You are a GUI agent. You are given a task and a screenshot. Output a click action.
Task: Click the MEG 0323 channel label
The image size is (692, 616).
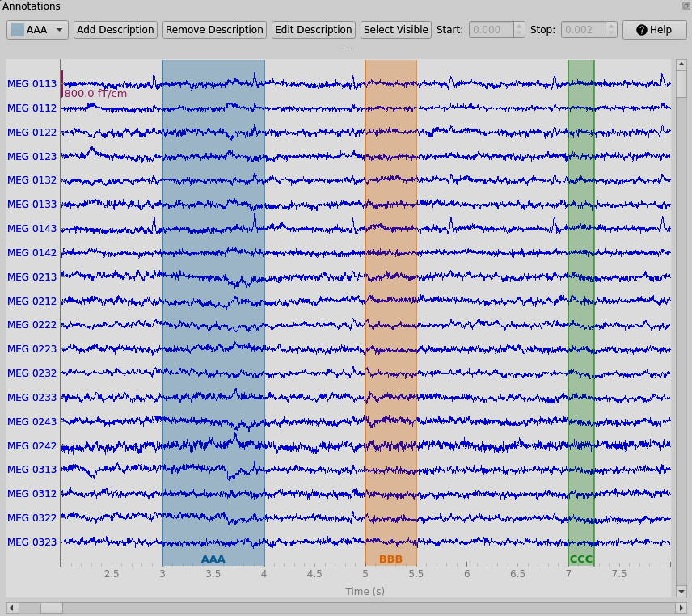coord(32,542)
